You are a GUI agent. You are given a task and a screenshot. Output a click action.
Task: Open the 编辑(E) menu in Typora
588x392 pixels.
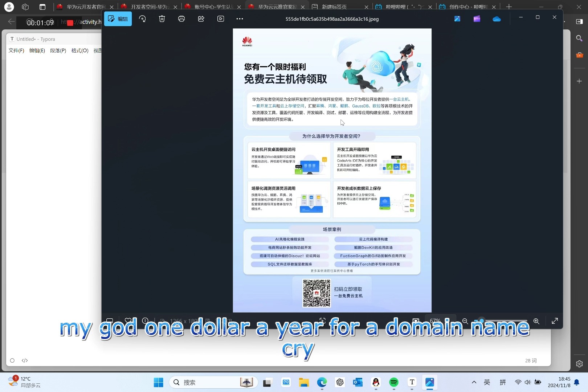pos(37,50)
